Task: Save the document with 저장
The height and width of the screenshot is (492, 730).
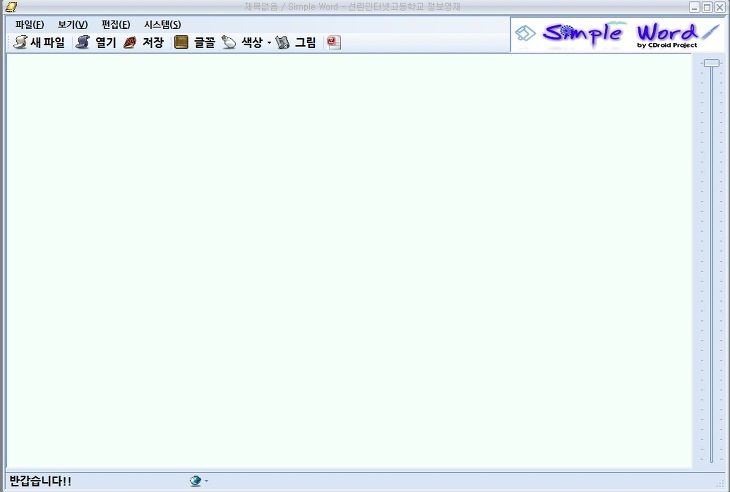Action: pos(143,42)
